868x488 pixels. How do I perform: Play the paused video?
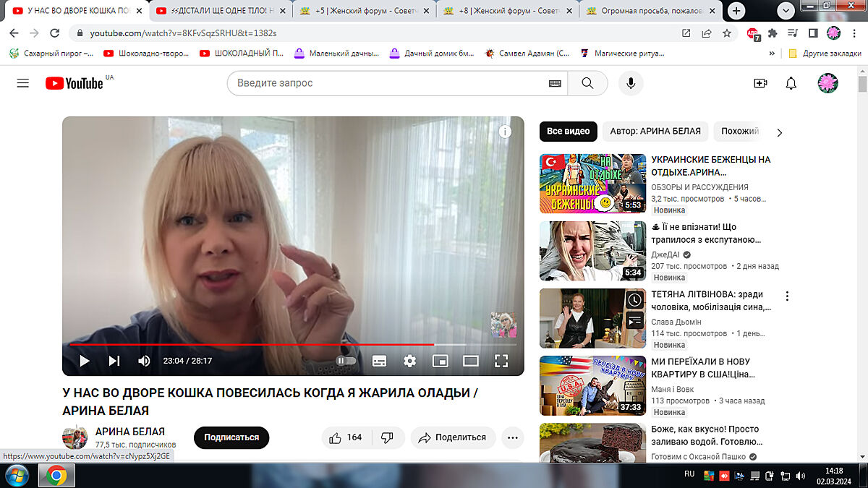[x=85, y=361]
